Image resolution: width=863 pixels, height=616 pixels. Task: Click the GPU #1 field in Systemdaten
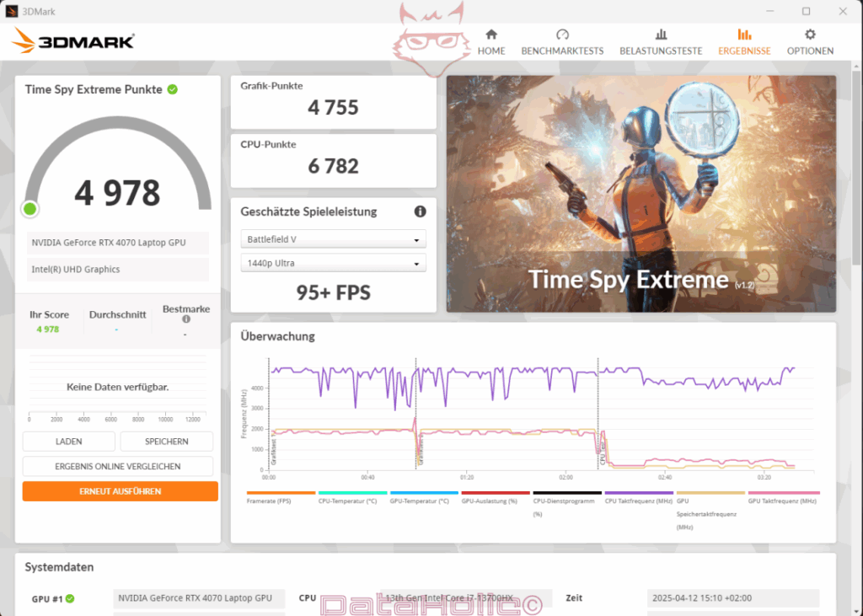tap(199, 598)
